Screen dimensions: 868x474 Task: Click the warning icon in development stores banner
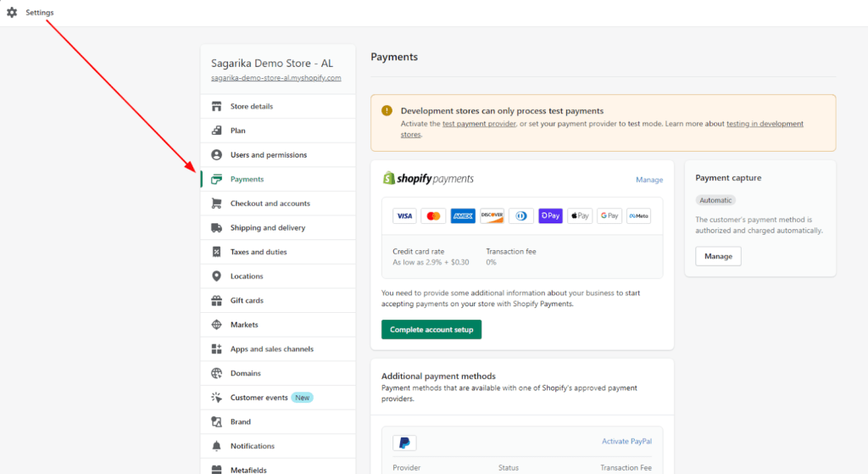click(x=387, y=111)
